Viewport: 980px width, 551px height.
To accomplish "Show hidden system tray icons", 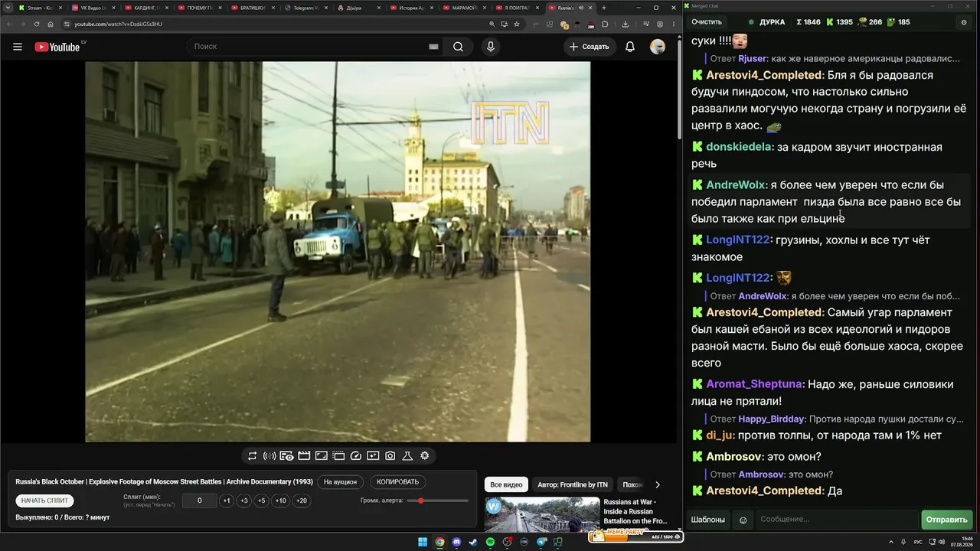I will (x=892, y=542).
